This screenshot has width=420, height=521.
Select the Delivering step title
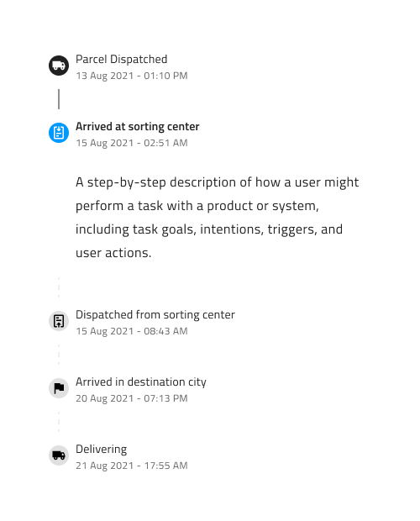102,450
